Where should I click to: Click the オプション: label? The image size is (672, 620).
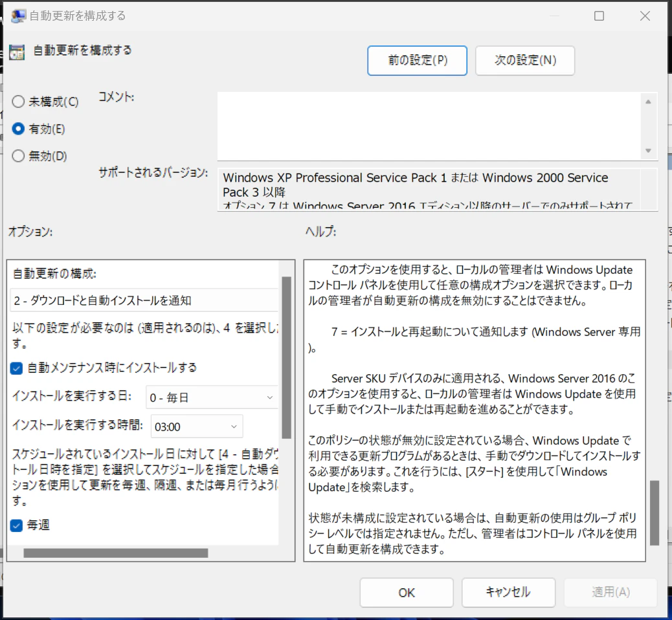click(30, 232)
